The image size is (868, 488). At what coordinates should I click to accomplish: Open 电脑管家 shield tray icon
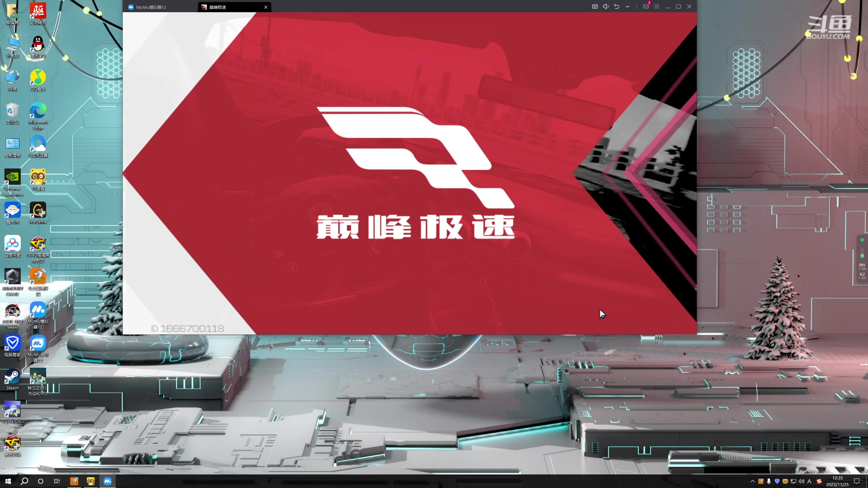777,481
